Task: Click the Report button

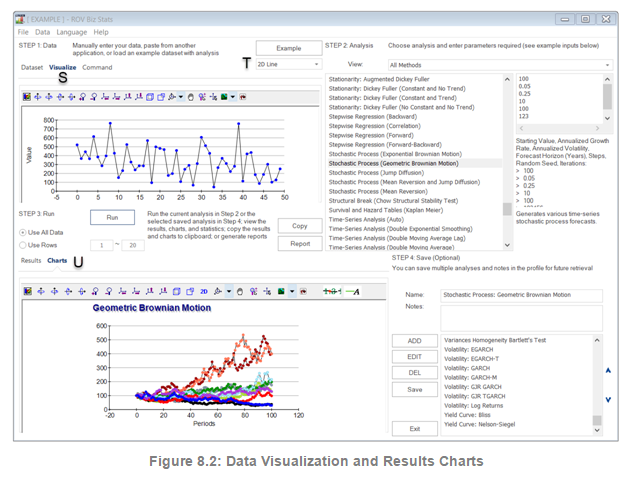Action: coord(299,243)
